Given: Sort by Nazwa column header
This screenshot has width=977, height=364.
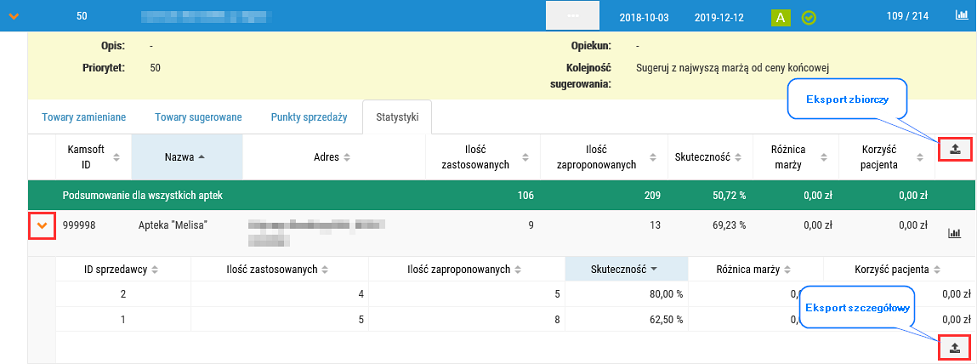Looking at the screenshot, I should click(187, 157).
